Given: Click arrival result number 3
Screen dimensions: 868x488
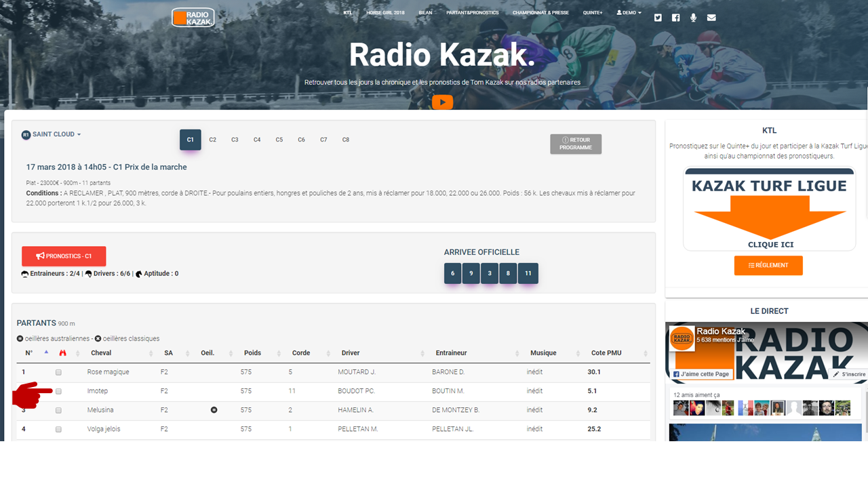Looking at the screenshot, I should [490, 274].
